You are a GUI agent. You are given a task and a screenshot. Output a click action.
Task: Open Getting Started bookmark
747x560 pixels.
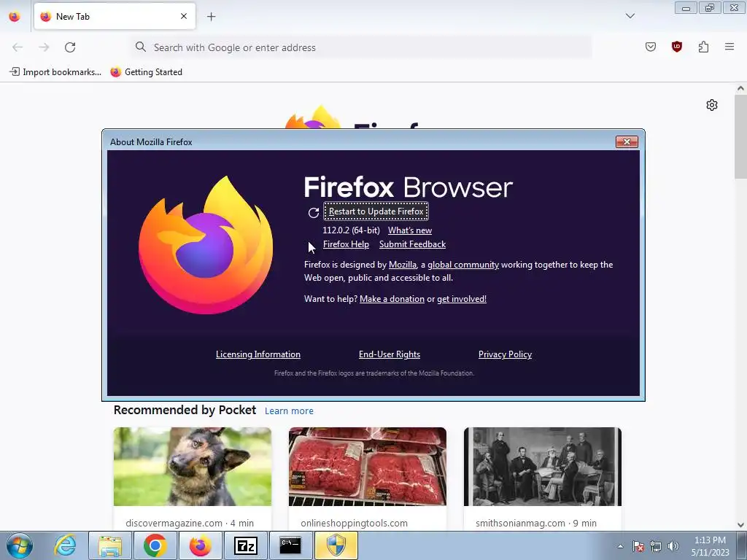[146, 72]
